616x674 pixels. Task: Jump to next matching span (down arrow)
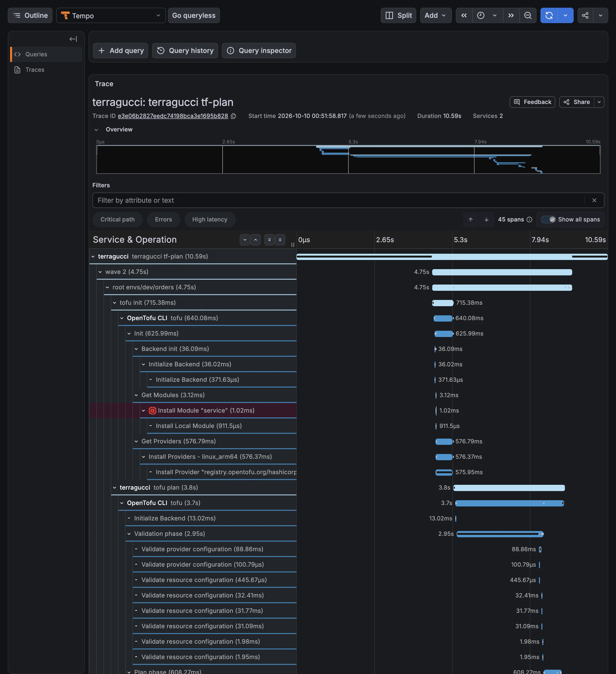pos(487,219)
